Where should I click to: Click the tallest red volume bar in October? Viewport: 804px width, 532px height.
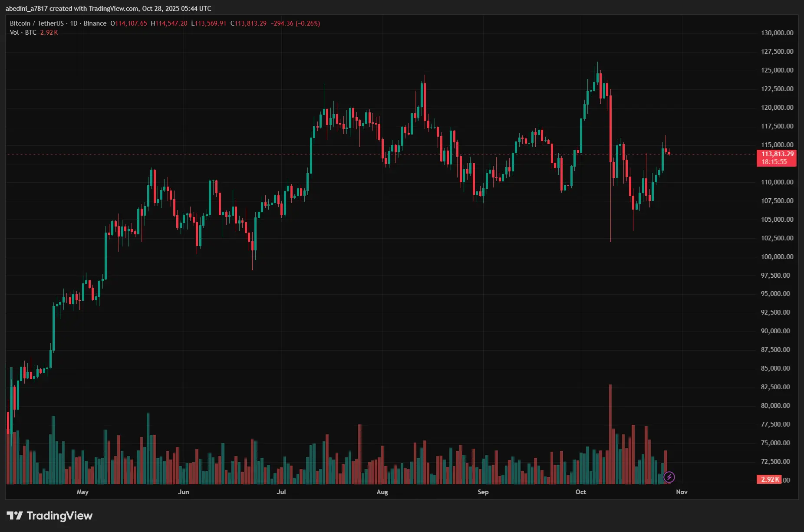tap(610, 434)
